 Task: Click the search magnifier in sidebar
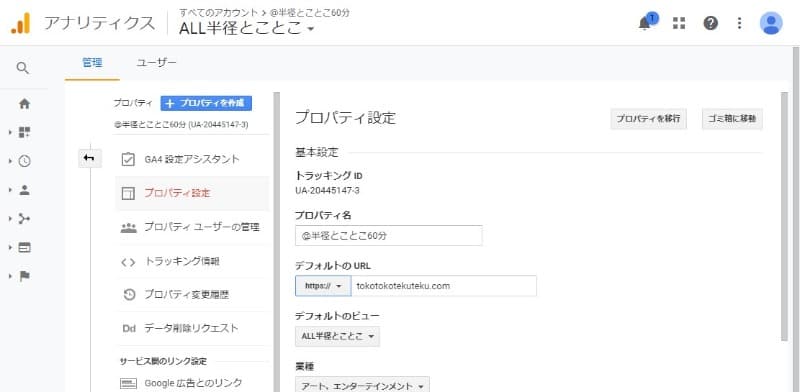(x=22, y=68)
